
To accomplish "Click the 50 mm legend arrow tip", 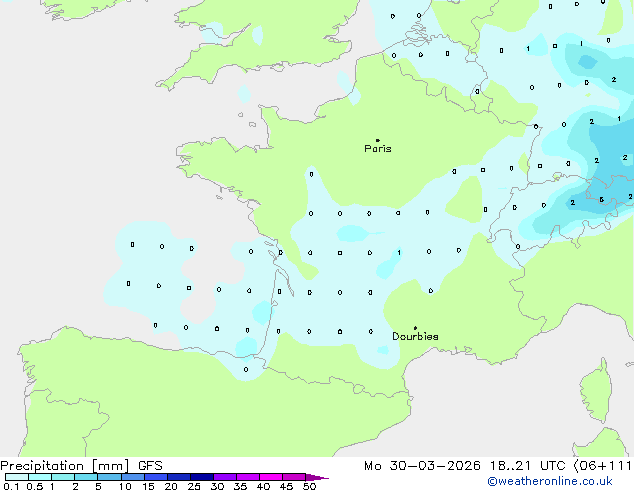I will click(317, 478).
